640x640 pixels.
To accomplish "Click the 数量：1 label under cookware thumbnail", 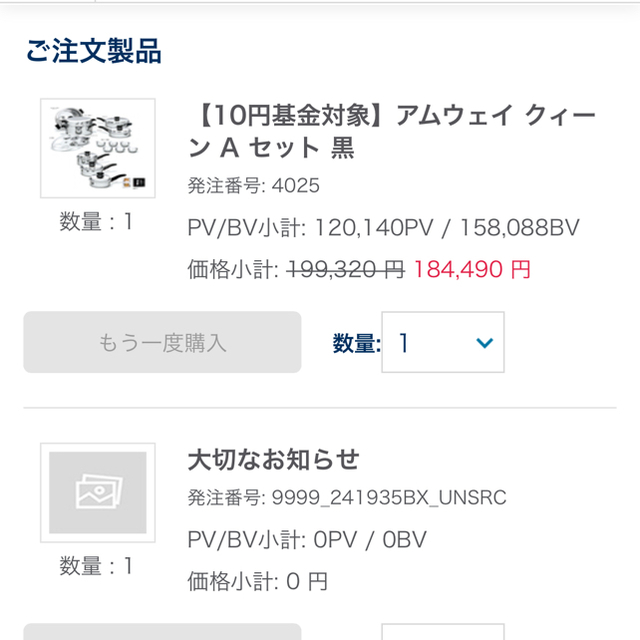I will click(96, 222).
